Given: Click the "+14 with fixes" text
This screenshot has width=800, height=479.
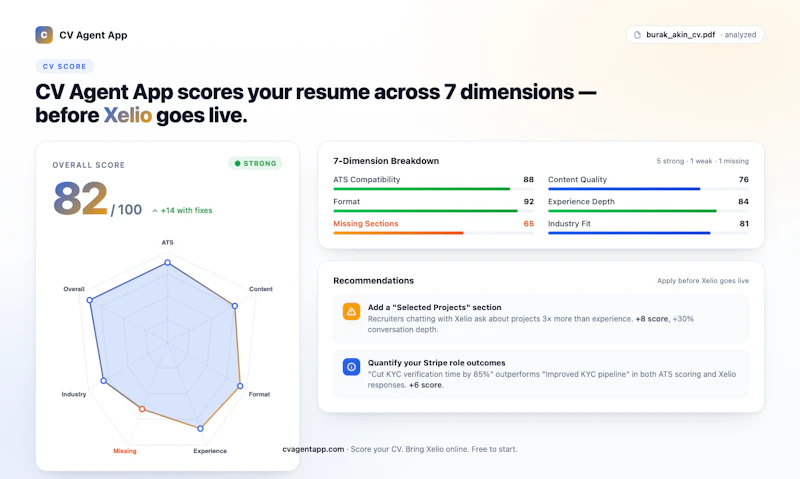Looking at the screenshot, I should click(x=187, y=210).
